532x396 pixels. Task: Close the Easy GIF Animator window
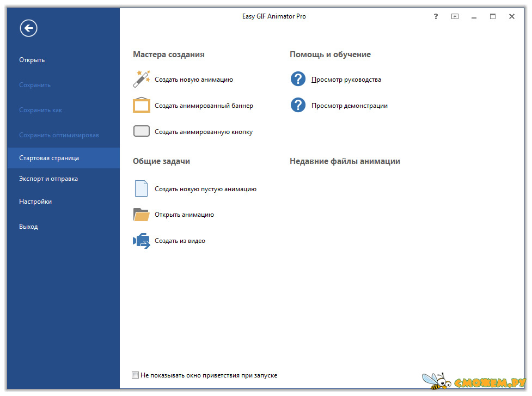pos(512,16)
